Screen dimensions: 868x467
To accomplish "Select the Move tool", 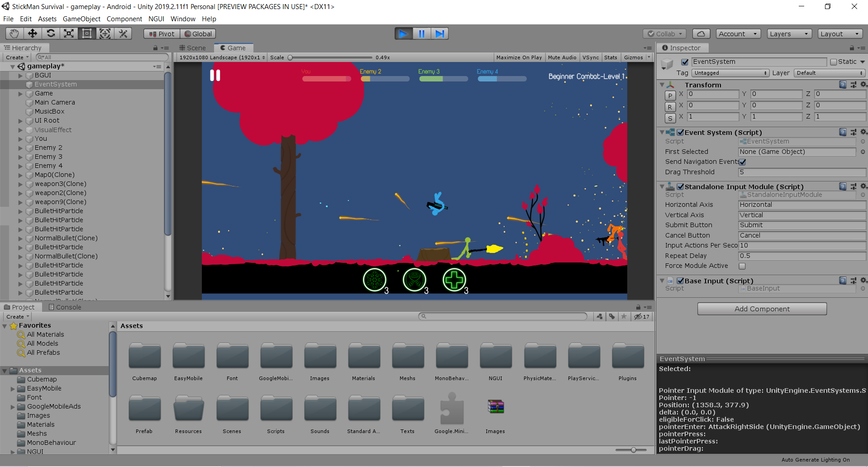I will [33, 33].
